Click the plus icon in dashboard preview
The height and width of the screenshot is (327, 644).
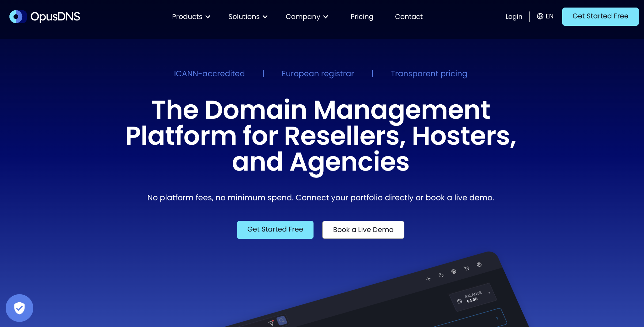428,279
